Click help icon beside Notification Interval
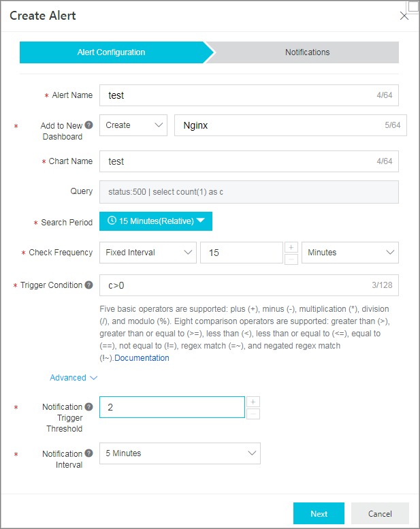 [x=88, y=453]
